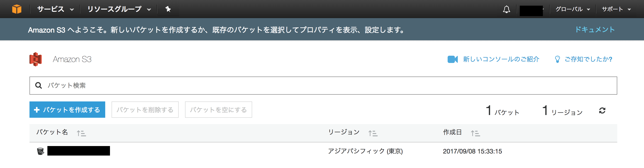Sort by バケット名 using its sort icon
Image resolution: width=644 pixels, height=168 pixels.
pos(81,133)
